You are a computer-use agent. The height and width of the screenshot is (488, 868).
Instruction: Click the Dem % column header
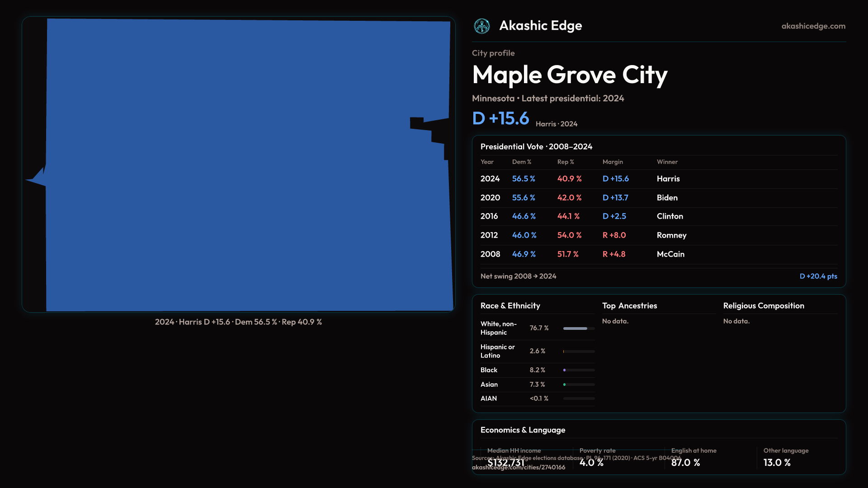(521, 162)
